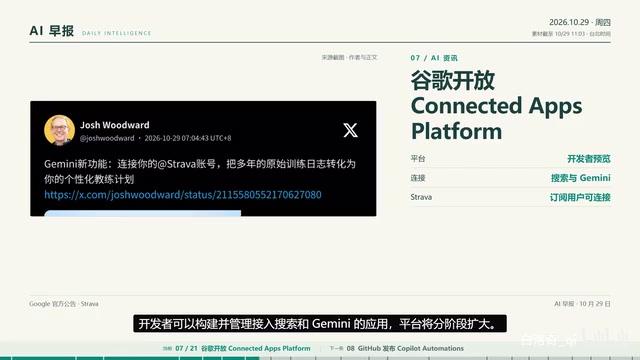The height and width of the screenshot is (360, 640).
Task: Click the value '开发者预览'
Action: pyautogui.click(x=589, y=159)
